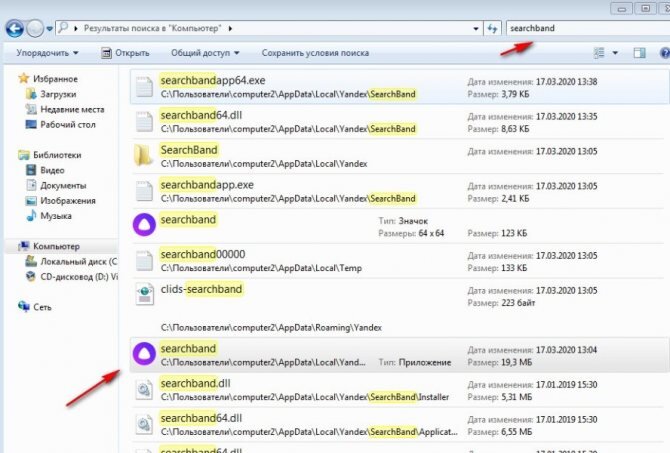Click the network icon beside Сеть
The image size is (670, 453).
24,306
